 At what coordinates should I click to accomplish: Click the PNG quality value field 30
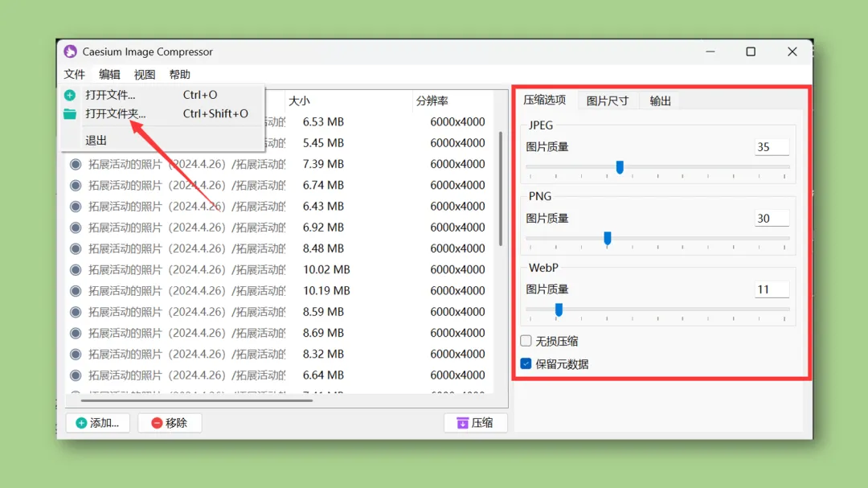772,218
